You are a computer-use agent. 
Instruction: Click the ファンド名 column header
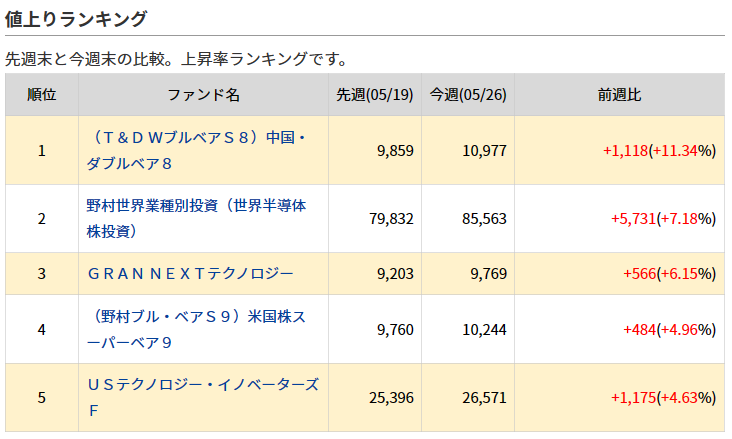(204, 95)
